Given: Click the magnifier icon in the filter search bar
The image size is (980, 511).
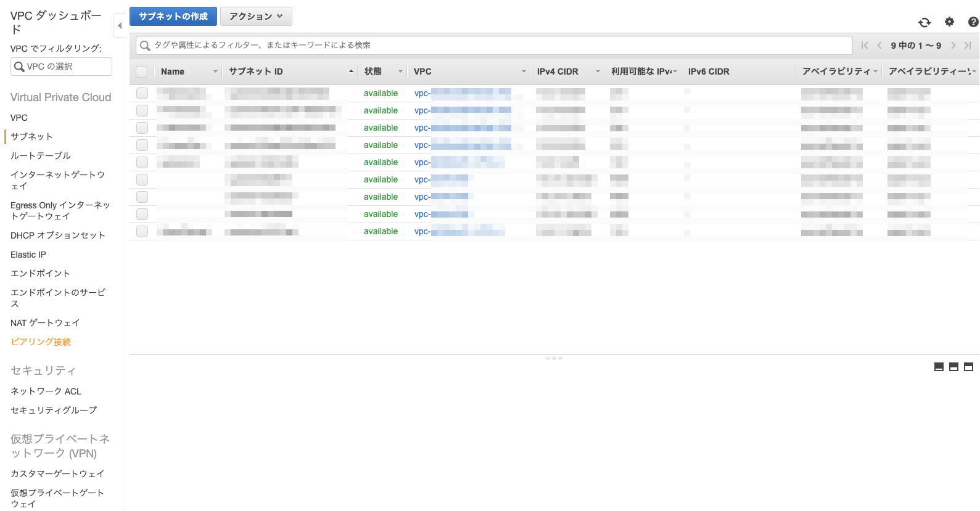Looking at the screenshot, I should [x=145, y=46].
